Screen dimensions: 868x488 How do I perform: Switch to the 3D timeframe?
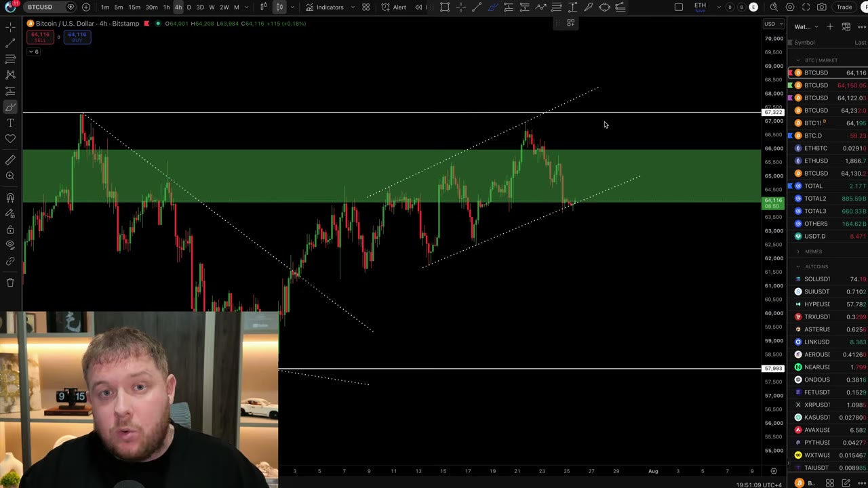tap(200, 7)
